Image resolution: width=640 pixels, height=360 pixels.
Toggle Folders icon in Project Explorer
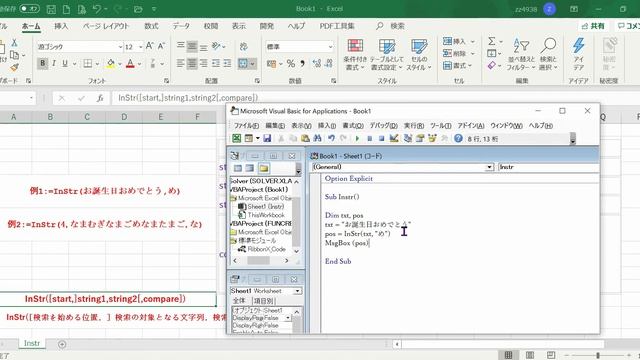264,168
